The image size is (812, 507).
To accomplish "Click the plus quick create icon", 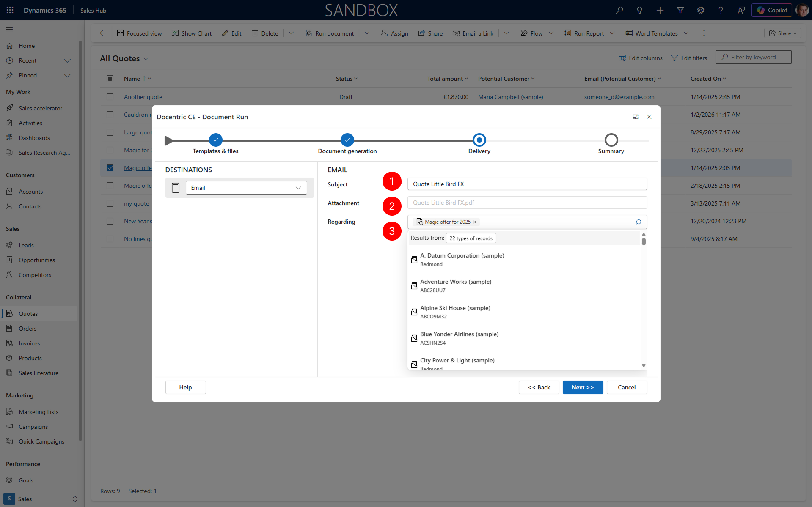I will coord(660,10).
